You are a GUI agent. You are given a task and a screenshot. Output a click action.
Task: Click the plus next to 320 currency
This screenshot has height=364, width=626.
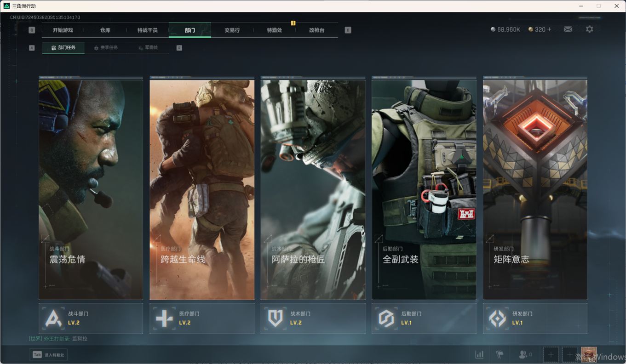pos(549,29)
